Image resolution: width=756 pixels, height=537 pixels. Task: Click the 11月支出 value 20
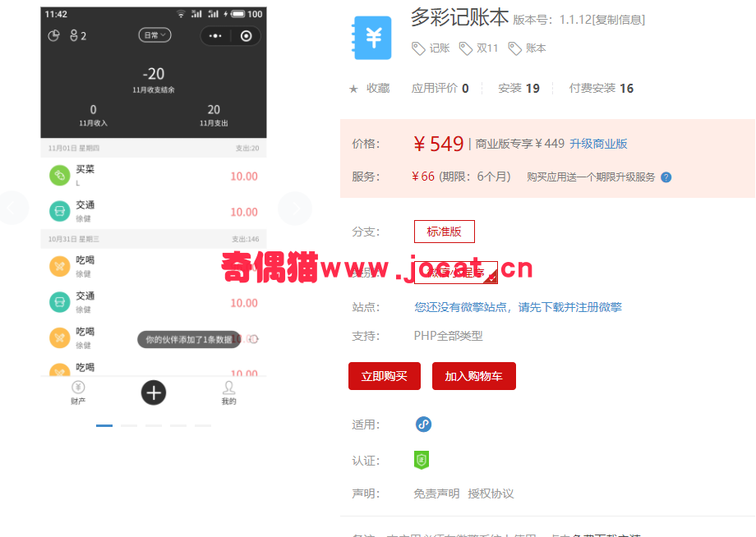[x=214, y=110]
